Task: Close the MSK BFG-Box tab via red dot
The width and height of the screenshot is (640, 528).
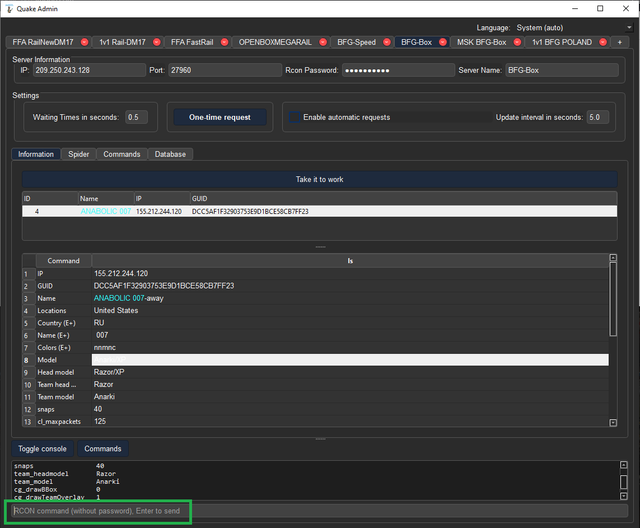Action: coord(517,42)
